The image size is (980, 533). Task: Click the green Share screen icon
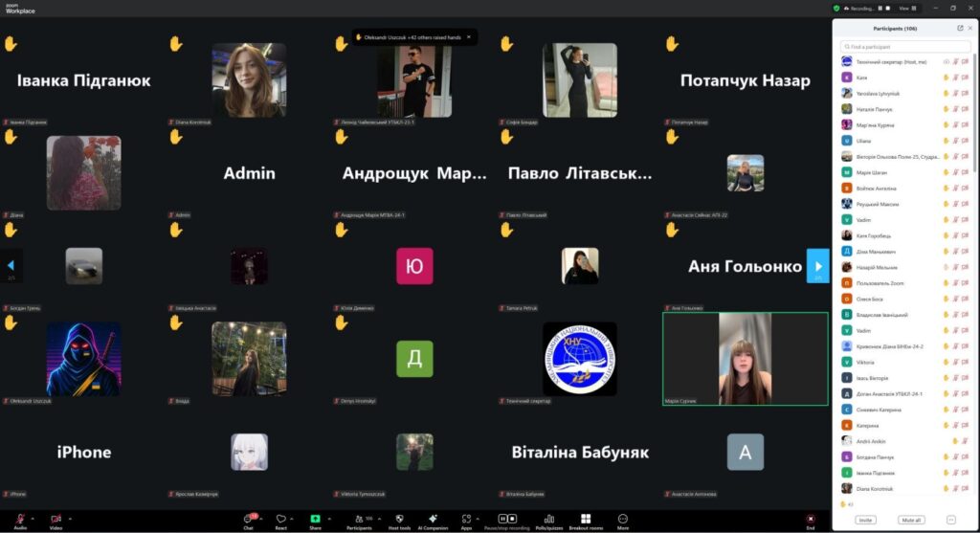(x=315, y=519)
